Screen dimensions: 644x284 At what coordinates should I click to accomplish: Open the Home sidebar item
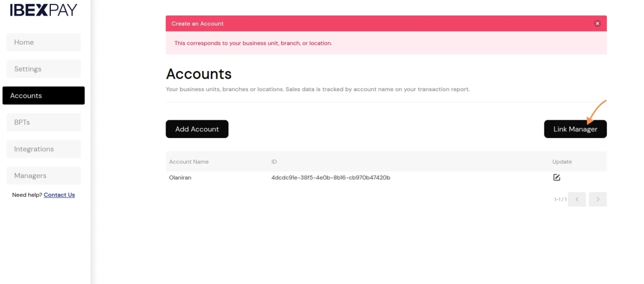[x=43, y=42]
